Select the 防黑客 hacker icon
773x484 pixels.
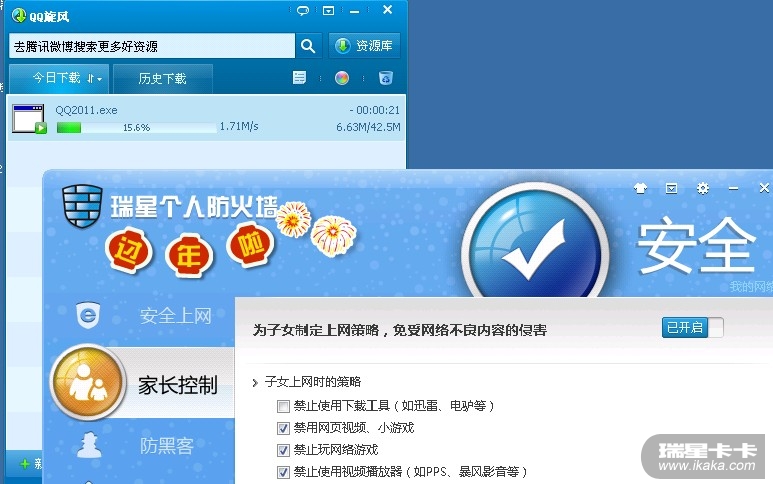tap(89, 445)
